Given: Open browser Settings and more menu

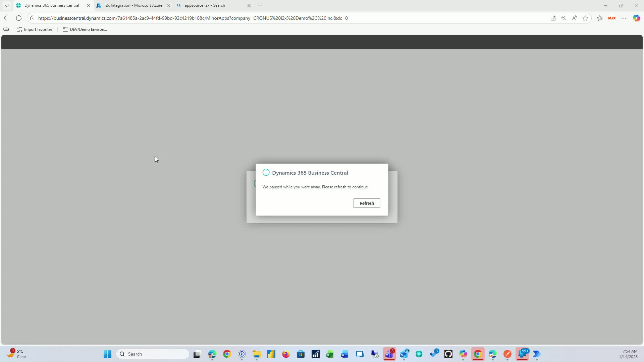Looking at the screenshot, I should [x=624, y=18].
